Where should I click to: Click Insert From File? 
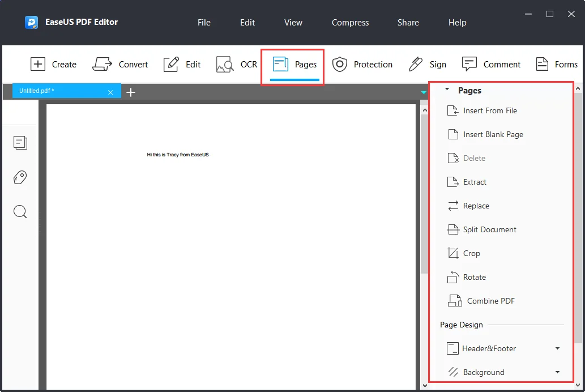(482, 110)
